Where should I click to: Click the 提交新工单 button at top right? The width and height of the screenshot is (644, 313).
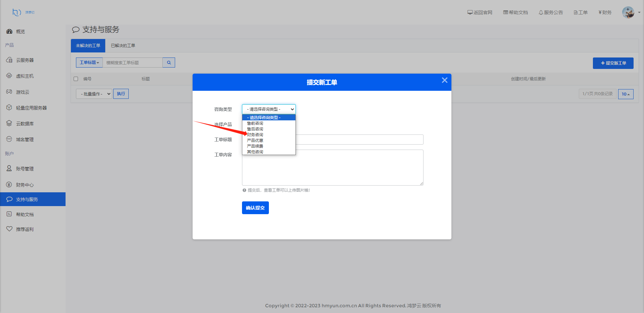pyautogui.click(x=613, y=63)
